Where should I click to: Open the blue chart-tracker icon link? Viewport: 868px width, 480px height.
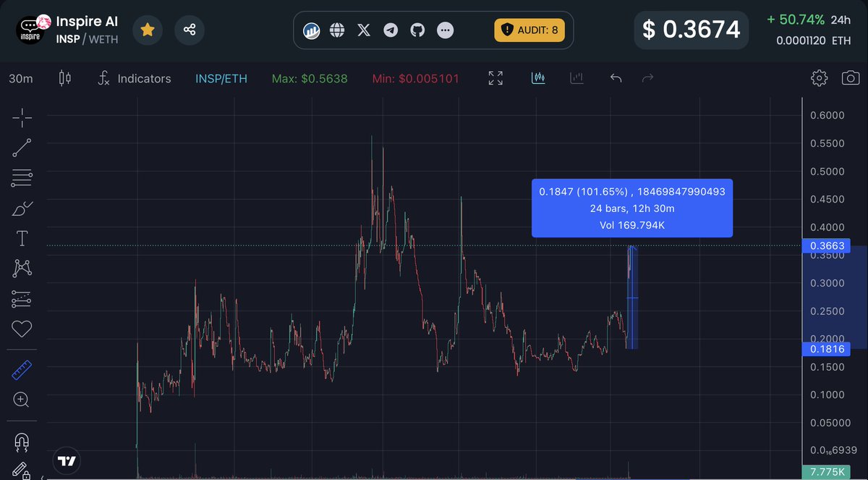click(x=312, y=30)
